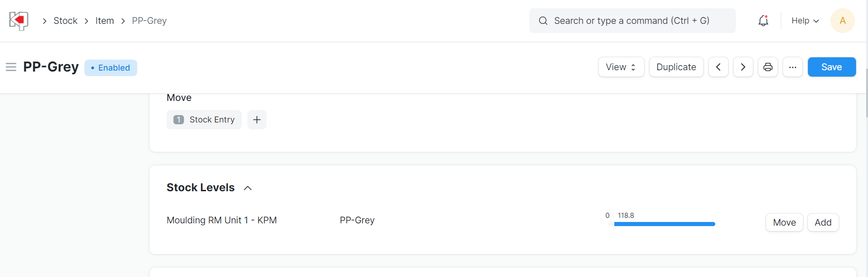
Task: Open the user avatar menu
Action: click(842, 21)
